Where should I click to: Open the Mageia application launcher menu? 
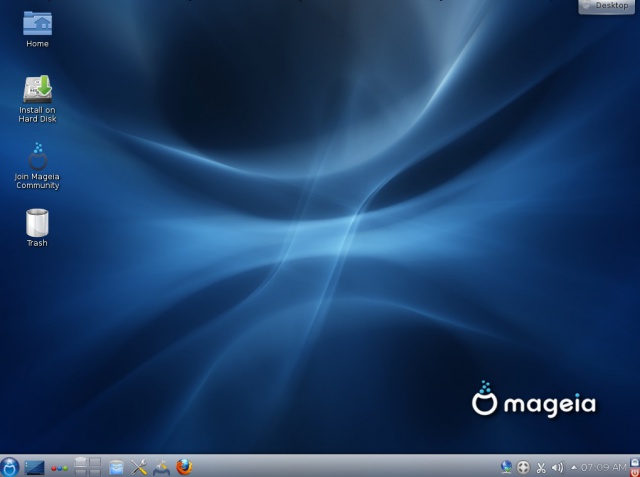coord(9,467)
